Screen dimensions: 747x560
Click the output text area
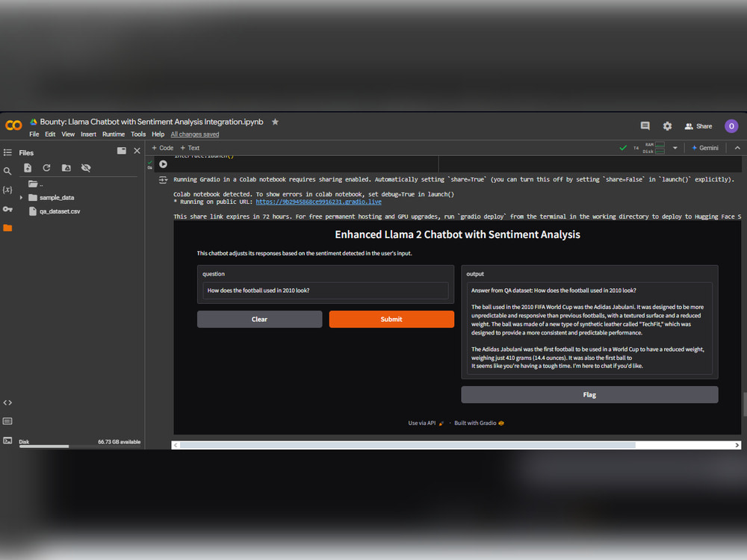(589, 328)
